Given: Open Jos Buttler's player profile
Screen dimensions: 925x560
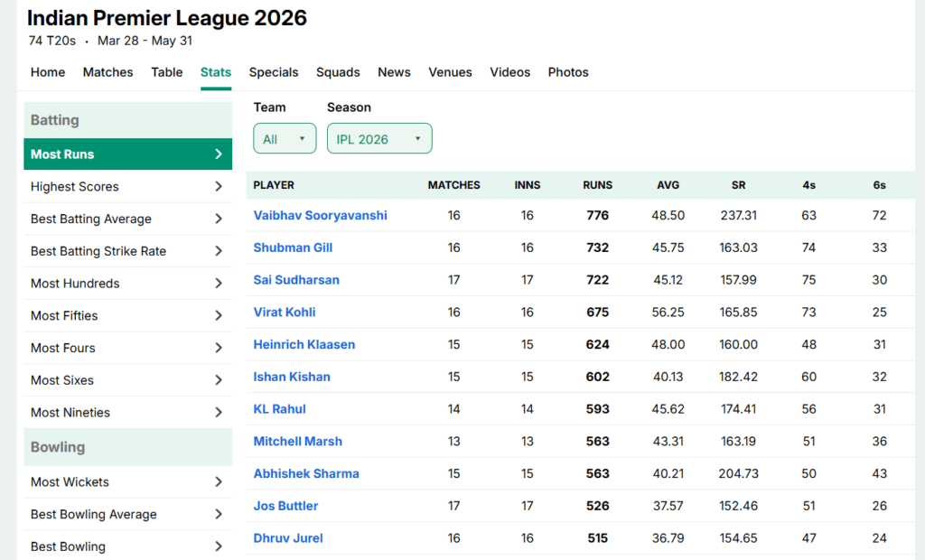Looking at the screenshot, I should click(286, 506).
